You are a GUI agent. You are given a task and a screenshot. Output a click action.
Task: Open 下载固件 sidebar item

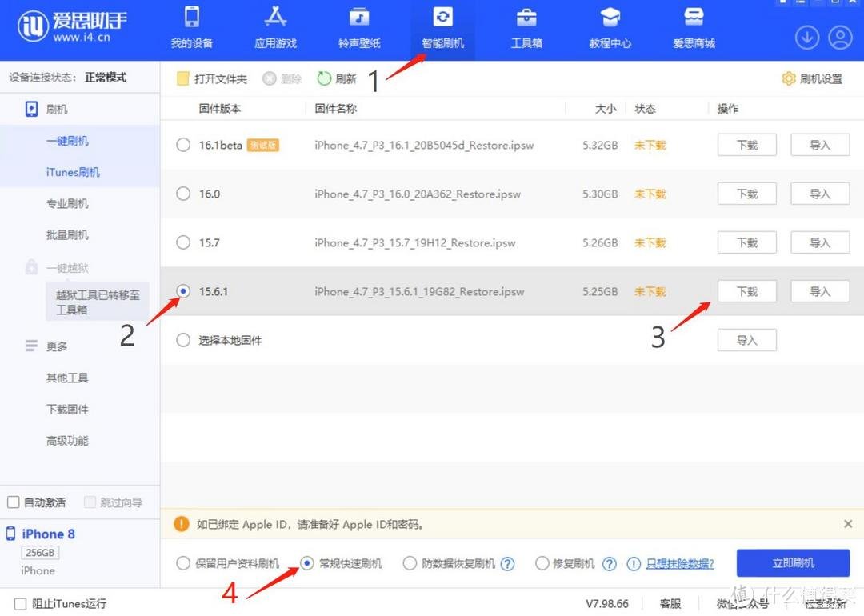coord(67,409)
